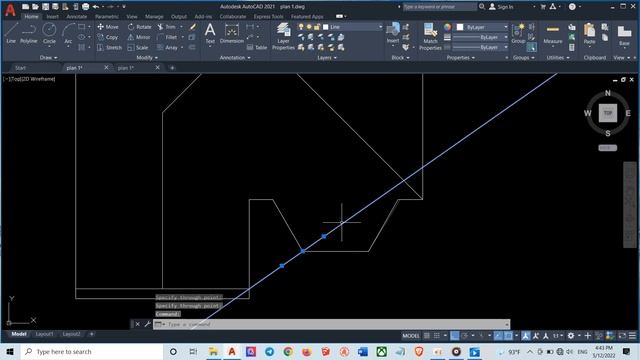This screenshot has height=360, width=640.
Task: Click the TOP face of ViewCube
Action: [608, 113]
